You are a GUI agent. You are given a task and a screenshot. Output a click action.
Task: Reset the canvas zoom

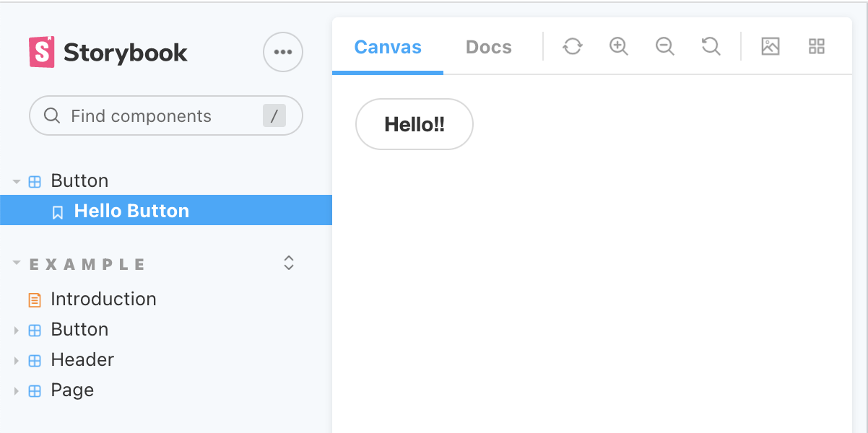tap(711, 47)
